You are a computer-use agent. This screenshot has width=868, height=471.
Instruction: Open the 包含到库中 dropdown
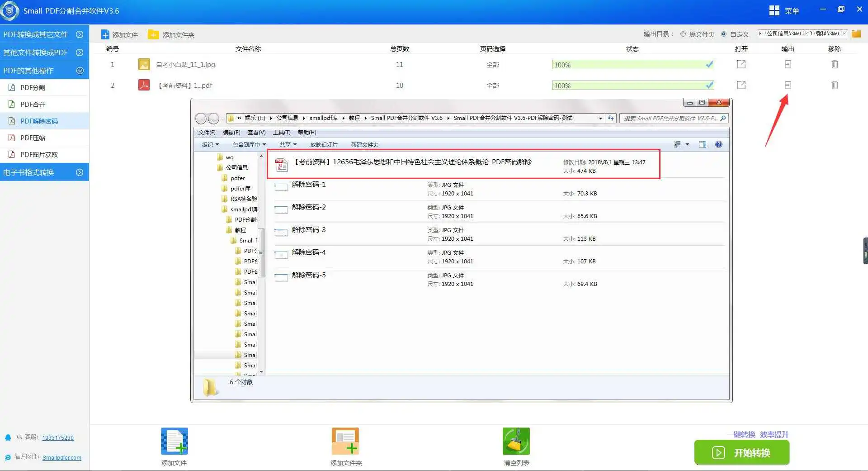[x=249, y=144]
